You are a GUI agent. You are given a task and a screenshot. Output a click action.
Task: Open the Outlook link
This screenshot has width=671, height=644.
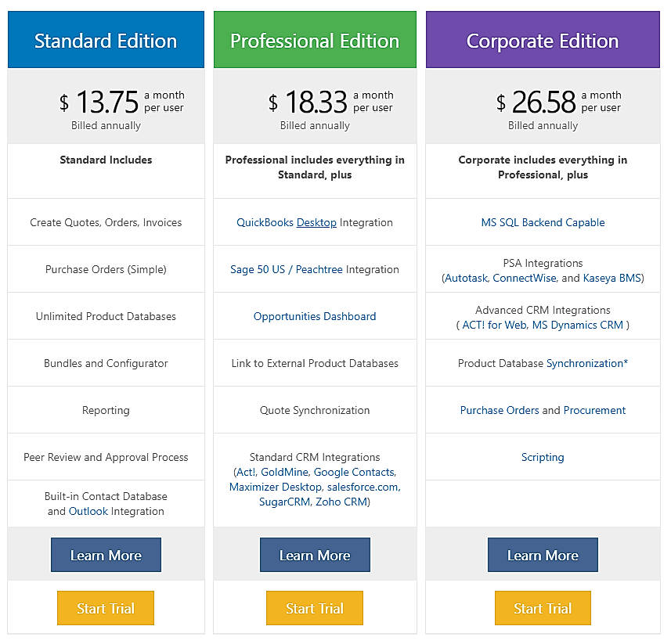click(88, 511)
